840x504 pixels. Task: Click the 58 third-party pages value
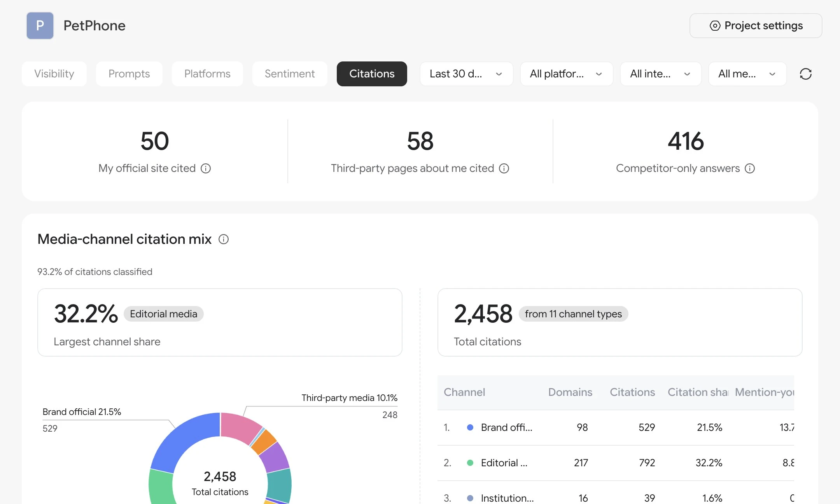[420, 141]
